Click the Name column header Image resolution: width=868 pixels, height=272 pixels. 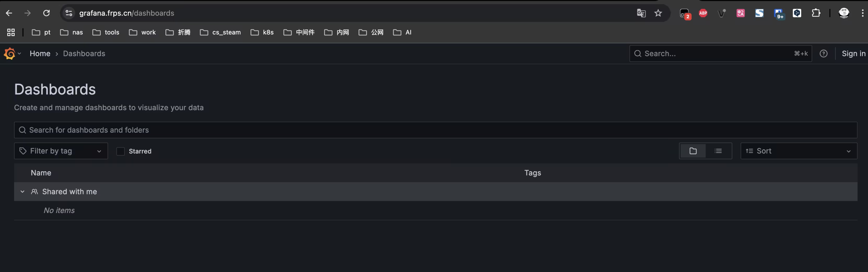click(x=41, y=173)
